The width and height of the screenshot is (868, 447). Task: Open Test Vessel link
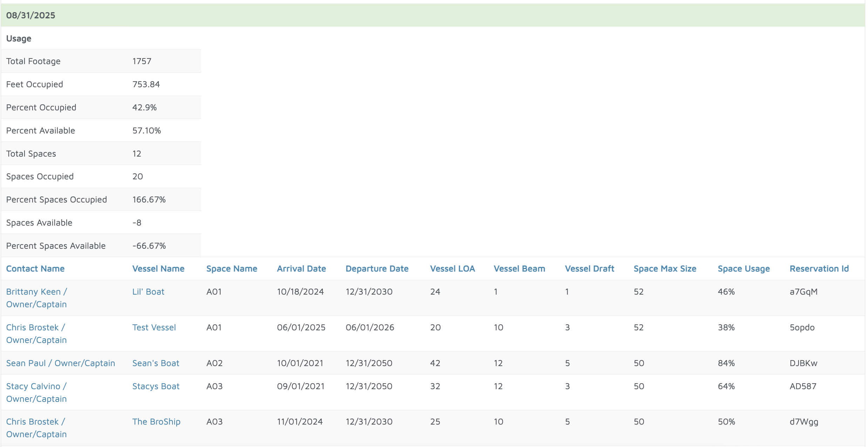[154, 328]
